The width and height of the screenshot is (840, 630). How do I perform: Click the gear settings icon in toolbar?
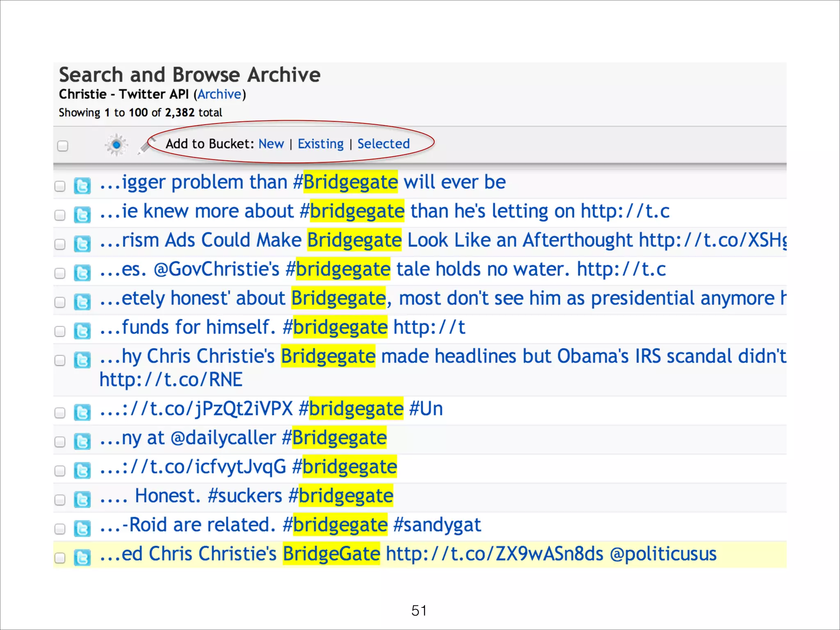click(x=116, y=145)
